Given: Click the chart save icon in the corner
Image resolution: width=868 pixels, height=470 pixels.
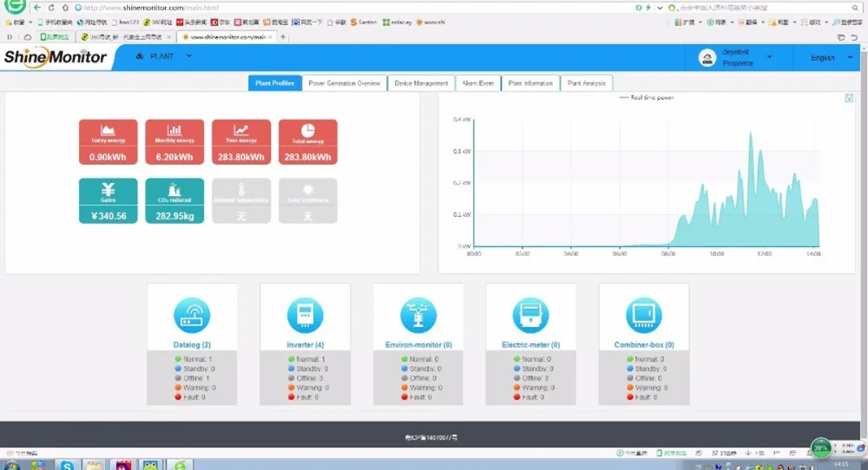Looking at the screenshot, I should pos(849,98).
